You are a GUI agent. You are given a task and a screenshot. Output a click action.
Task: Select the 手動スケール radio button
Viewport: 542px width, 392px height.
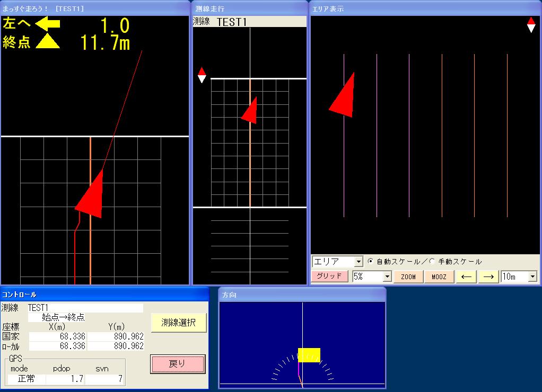coord(432,262)
